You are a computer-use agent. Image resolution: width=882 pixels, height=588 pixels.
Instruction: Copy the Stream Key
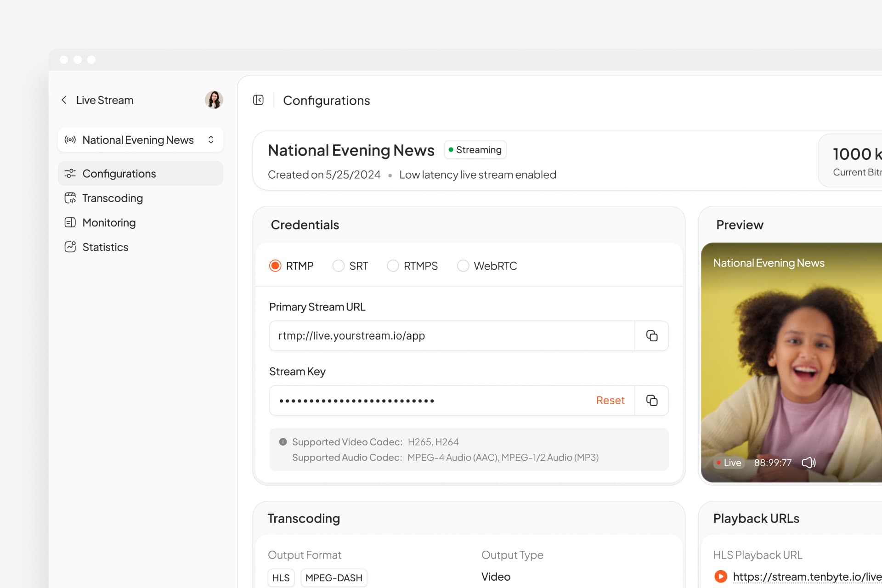[x=652, y=401]
